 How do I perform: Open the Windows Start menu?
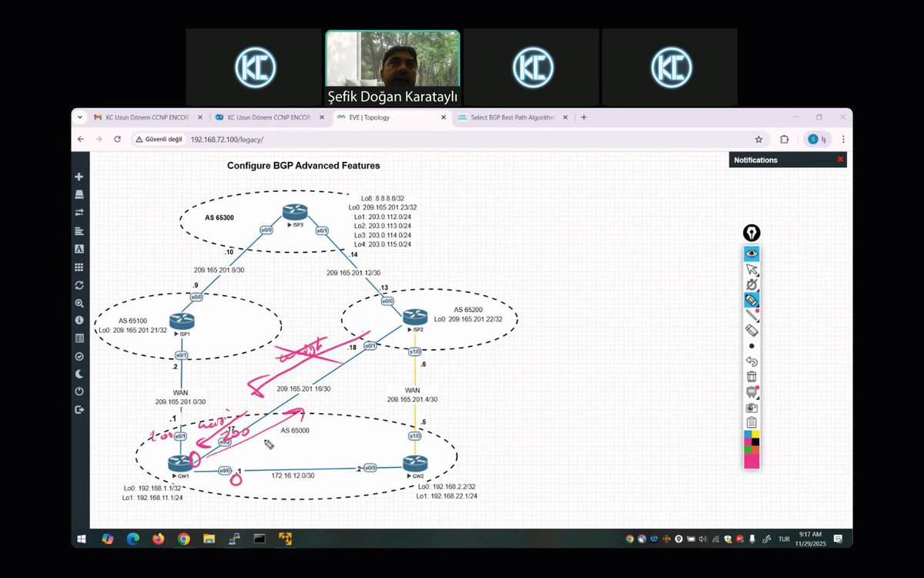pos(81,539)
